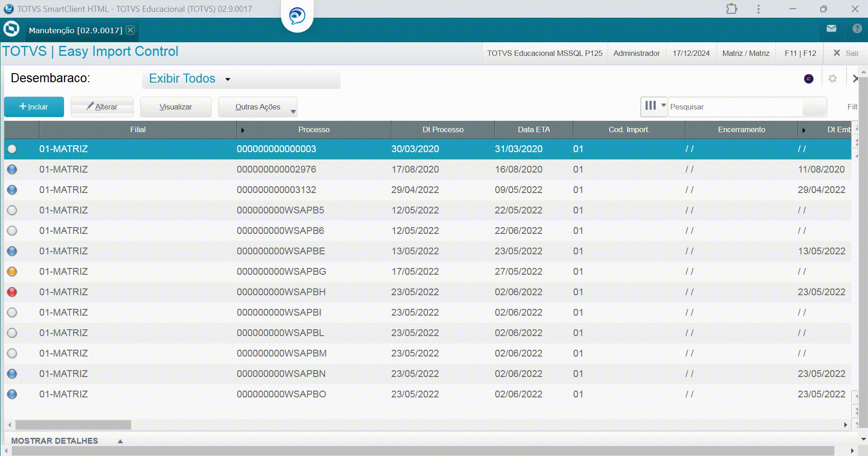The image size is (868, 456).
Task: Click the gear settings icon beside Desembaraco
Action: [832, 79]
